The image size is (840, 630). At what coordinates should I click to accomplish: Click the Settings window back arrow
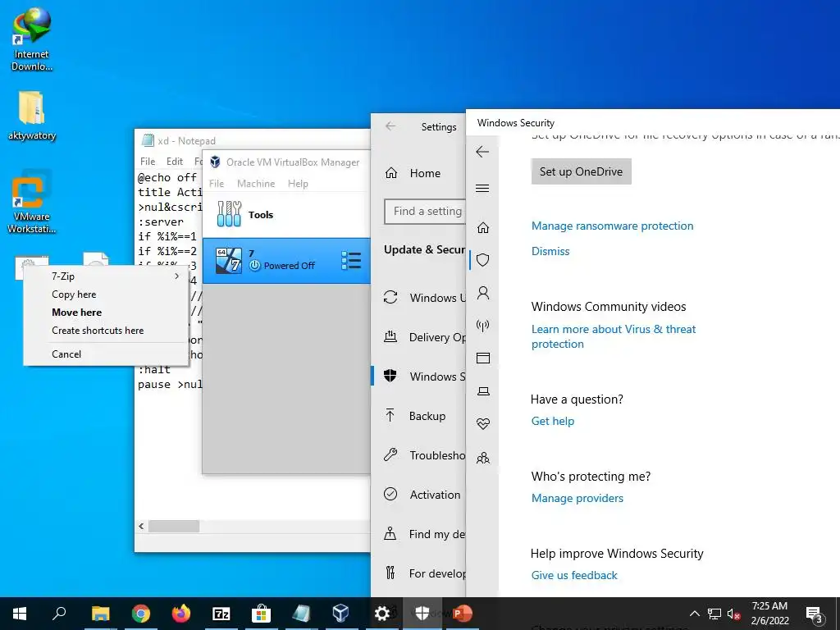point(390,126)
